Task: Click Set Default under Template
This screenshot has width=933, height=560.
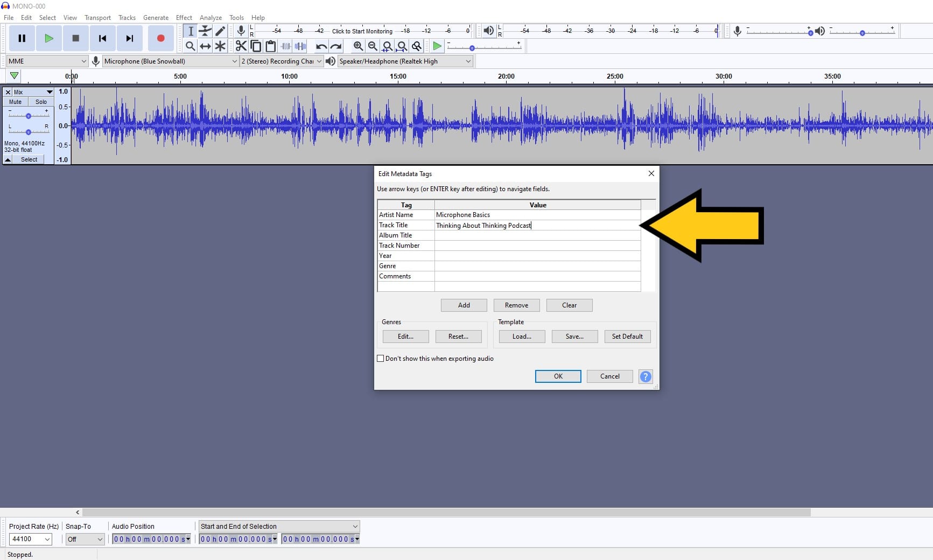Action: [627, 336]
